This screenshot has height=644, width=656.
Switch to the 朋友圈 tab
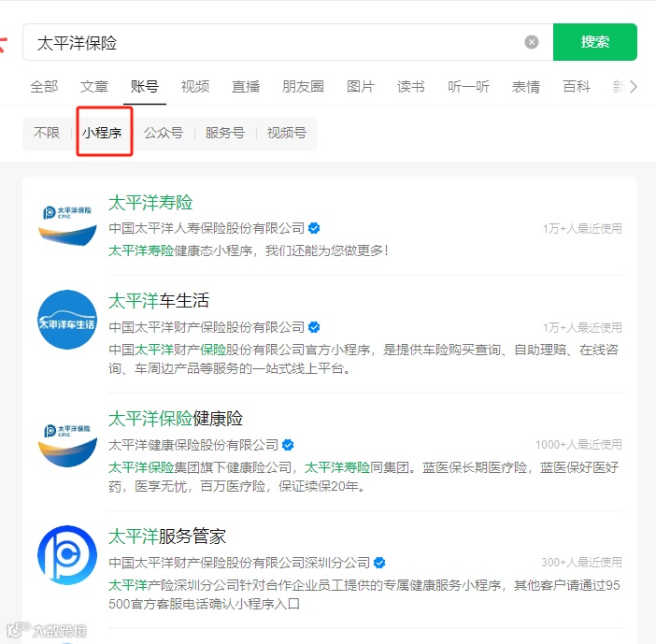pos(303,87)
